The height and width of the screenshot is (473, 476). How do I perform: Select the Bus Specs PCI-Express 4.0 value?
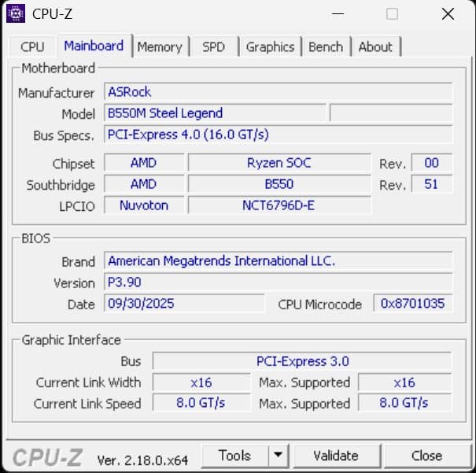(278, 135)
